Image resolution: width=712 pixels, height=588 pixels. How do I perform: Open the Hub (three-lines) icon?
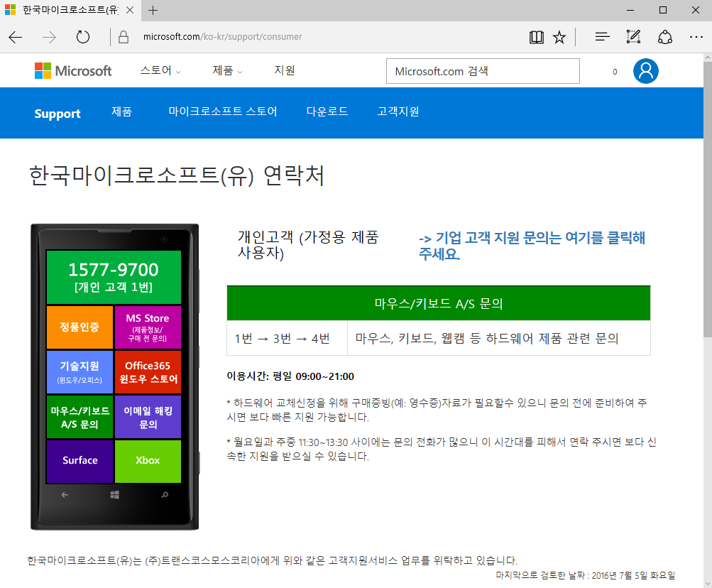click(x=602, y=37)
